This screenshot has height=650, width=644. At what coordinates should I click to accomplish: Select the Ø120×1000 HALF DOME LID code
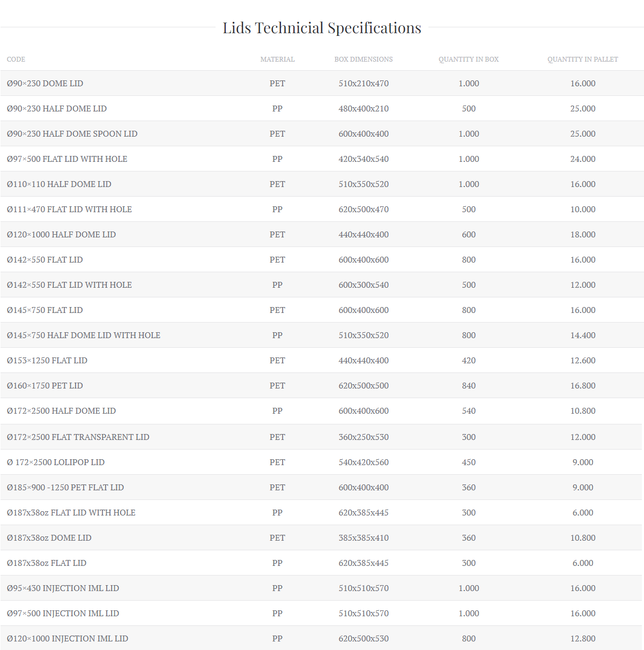(61, 235)
